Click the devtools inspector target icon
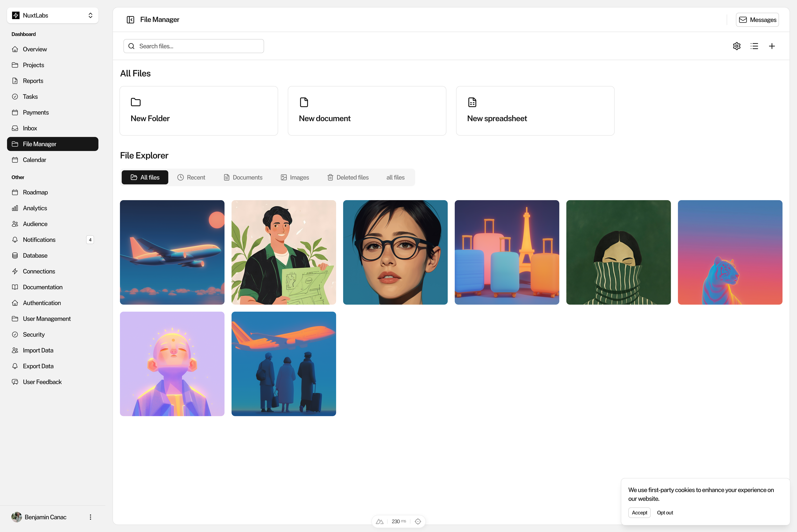 418,521
